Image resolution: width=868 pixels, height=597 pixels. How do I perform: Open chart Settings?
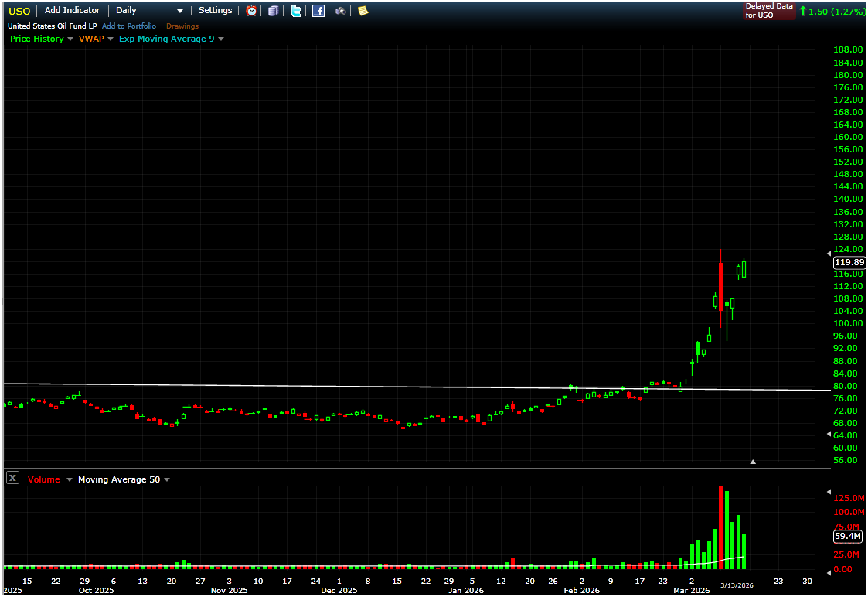point(216,11)
